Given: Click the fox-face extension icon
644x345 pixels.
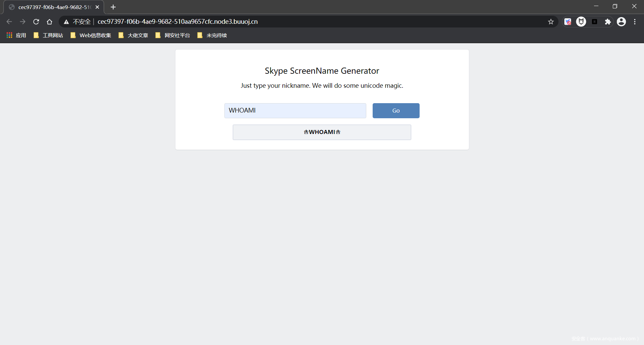Looking at the screenshot, I should pos(581,22).
